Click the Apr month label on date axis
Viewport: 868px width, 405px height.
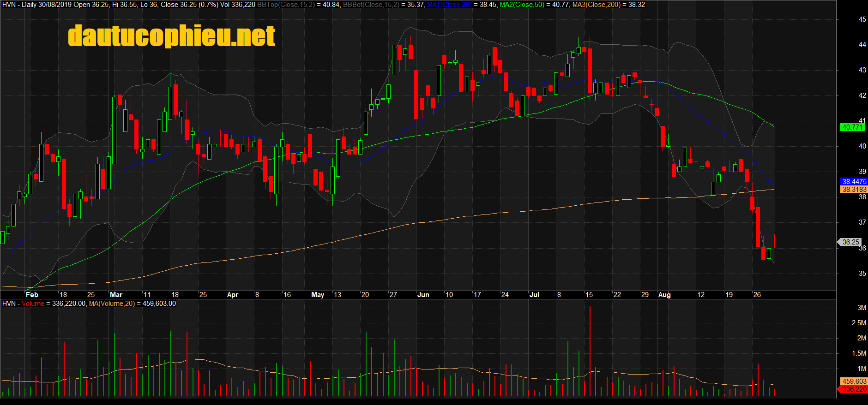(x=233, y=295)
